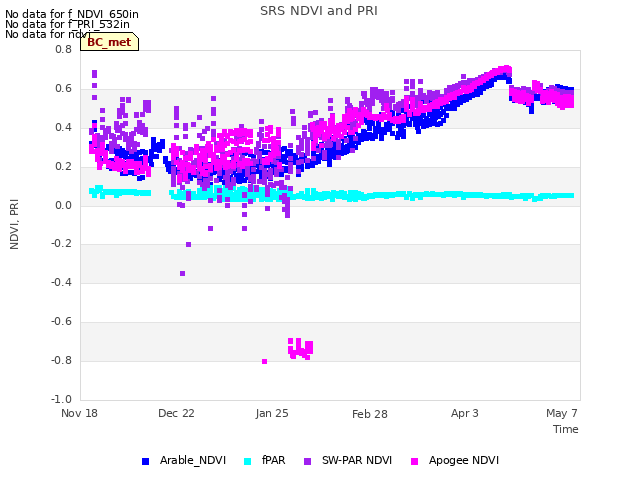Click the 0.2 y-axis tick label

63,167
